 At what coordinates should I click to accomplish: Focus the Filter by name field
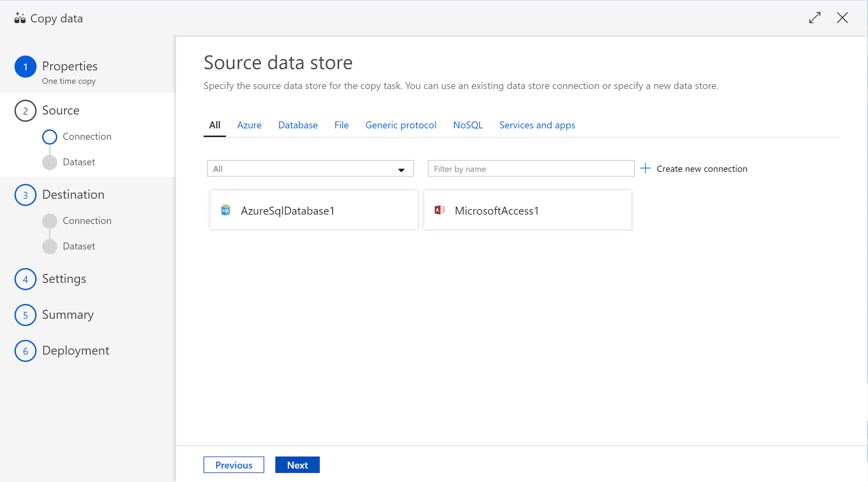click(x=531, y=169)
